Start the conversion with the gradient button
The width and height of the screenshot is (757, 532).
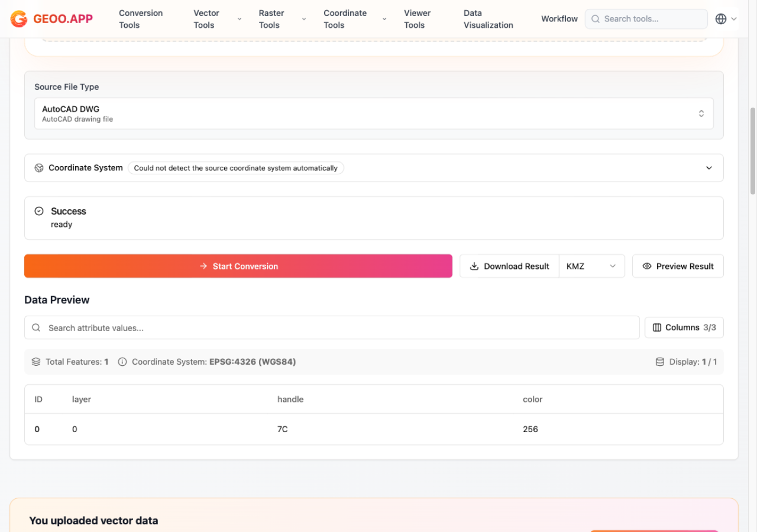(238, 266)
